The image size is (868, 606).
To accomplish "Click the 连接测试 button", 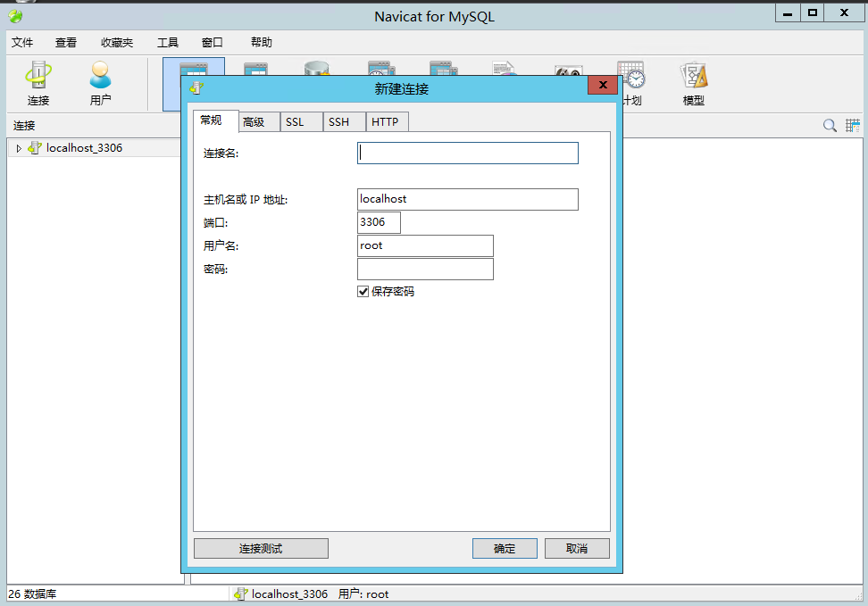I will (261, 549).
